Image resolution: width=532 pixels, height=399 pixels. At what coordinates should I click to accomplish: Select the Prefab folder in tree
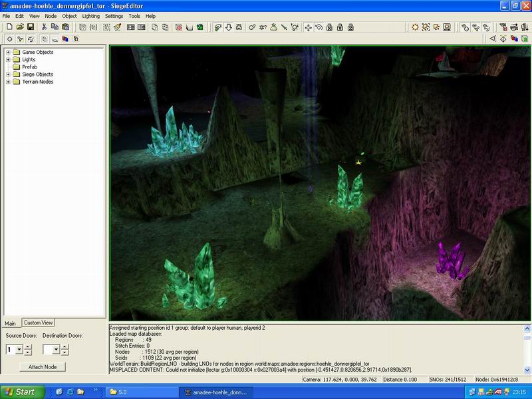[x=29, y=67]
